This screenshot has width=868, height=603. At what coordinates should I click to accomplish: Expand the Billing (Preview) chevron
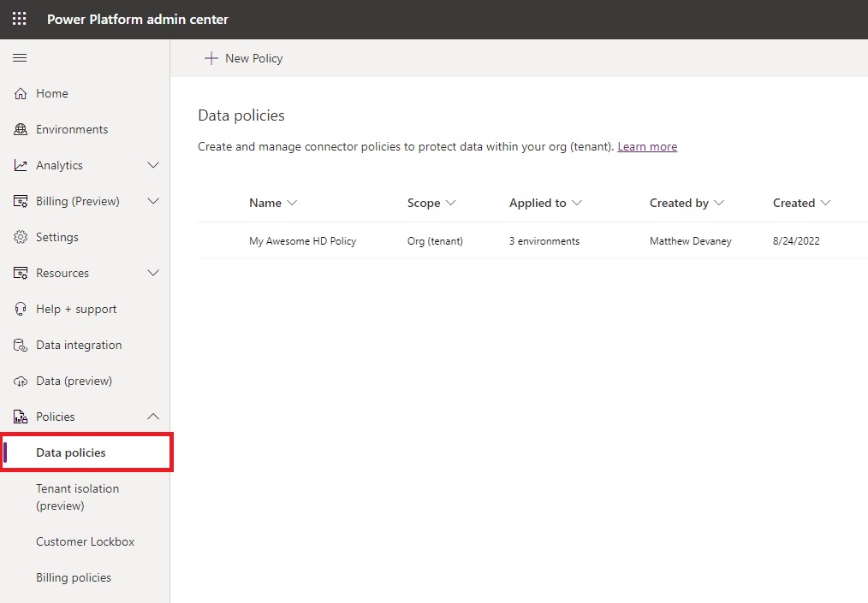point(153,201)
